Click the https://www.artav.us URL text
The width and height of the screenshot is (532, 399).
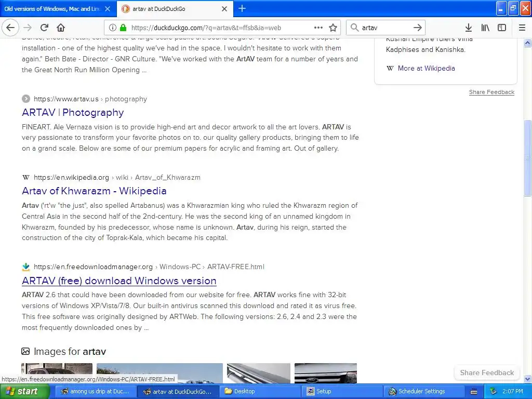[x=66, y=99]
